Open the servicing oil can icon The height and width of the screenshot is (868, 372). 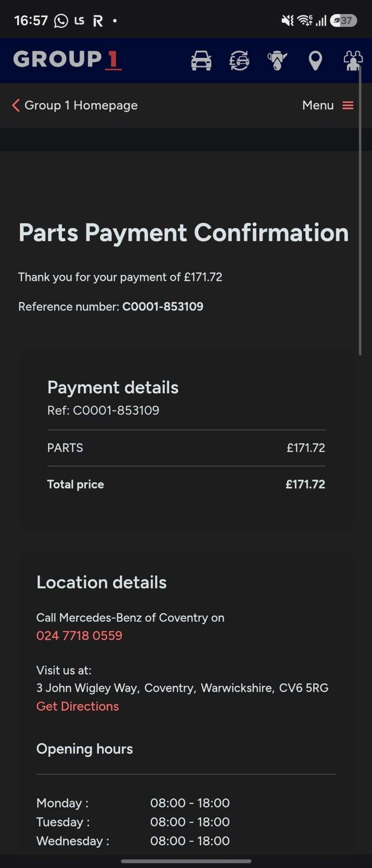(277, 61)
